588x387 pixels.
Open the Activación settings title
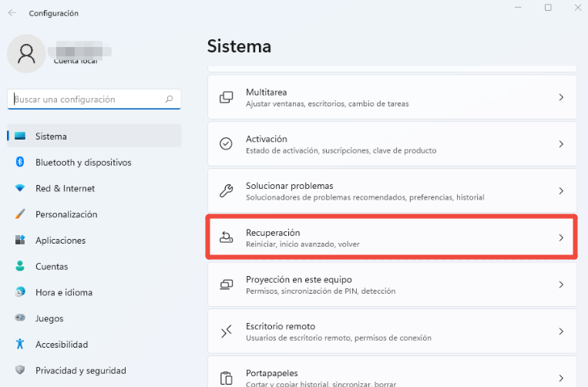(266, 139)
